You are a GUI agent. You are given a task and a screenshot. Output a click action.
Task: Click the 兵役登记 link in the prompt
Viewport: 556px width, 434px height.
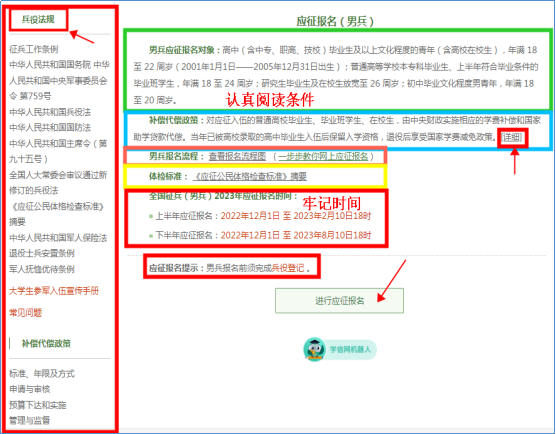pos(288,268)
